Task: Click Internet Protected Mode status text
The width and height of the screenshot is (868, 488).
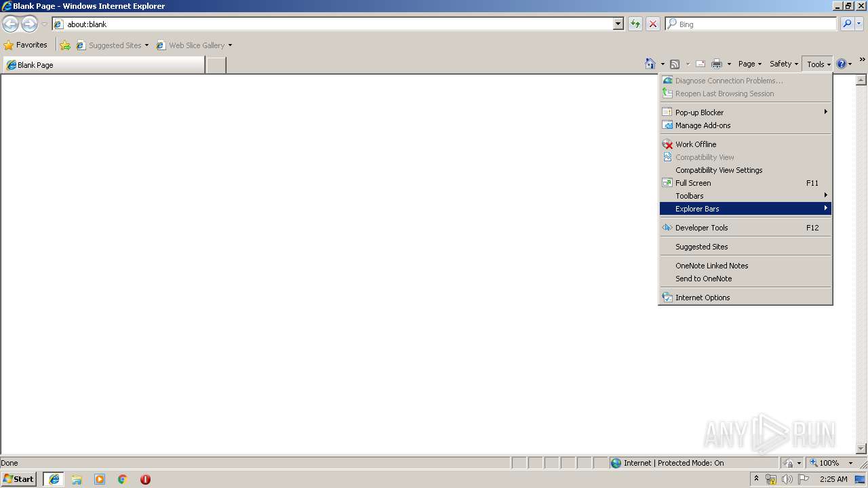Action: (x=673, y=463)
